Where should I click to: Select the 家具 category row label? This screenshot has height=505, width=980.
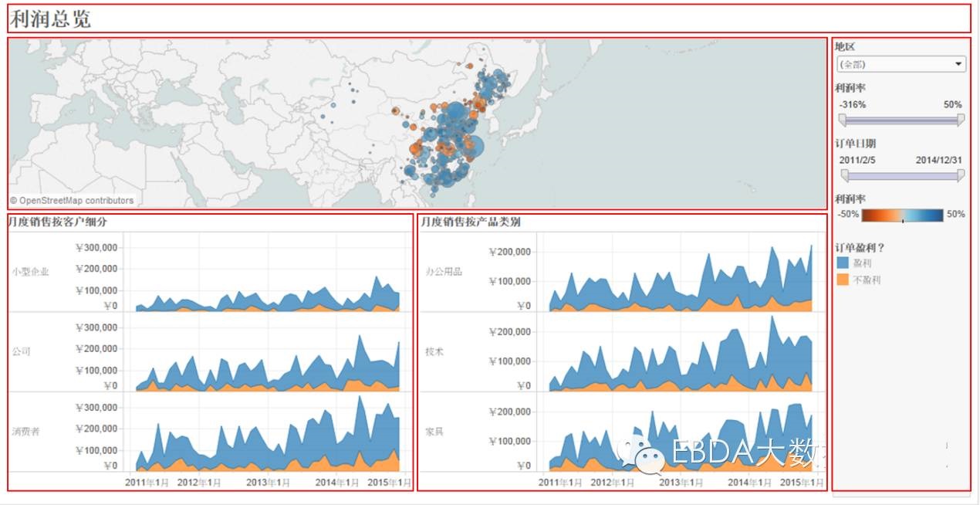(434, 431)
